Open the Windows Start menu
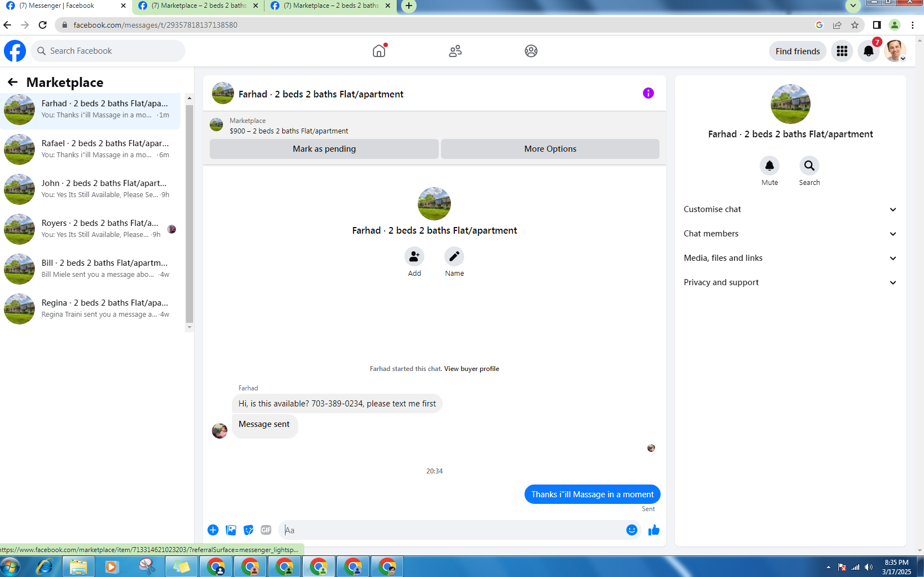This screenshot has height=577, width=924. (11, 566)
